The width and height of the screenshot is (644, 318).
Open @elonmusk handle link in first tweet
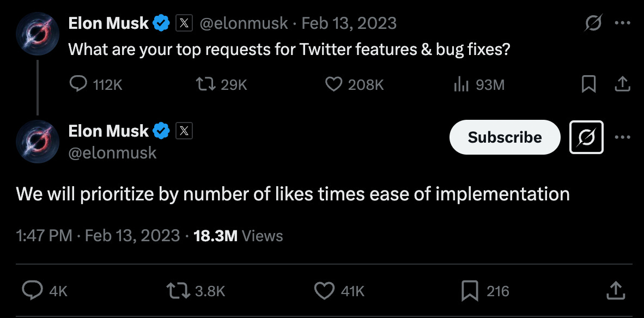244,23
